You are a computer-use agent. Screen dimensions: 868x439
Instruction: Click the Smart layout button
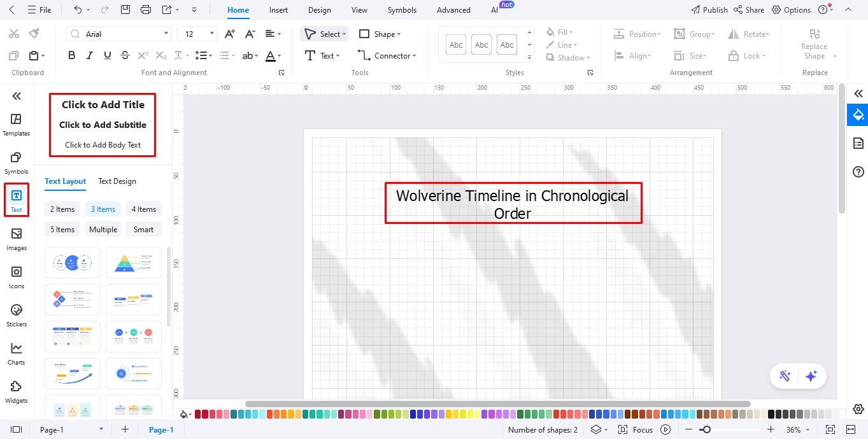point(144,229)
